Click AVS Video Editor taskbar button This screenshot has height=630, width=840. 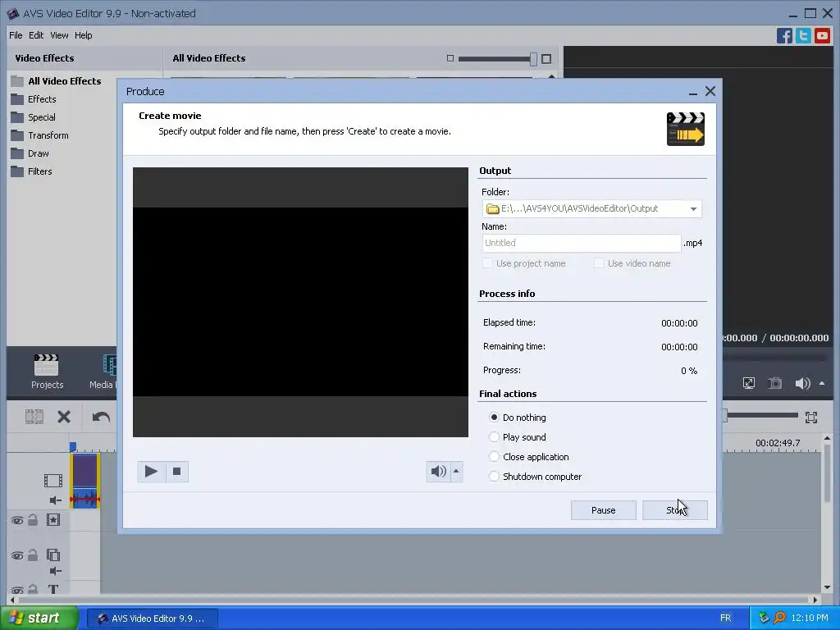pos(153,619)
